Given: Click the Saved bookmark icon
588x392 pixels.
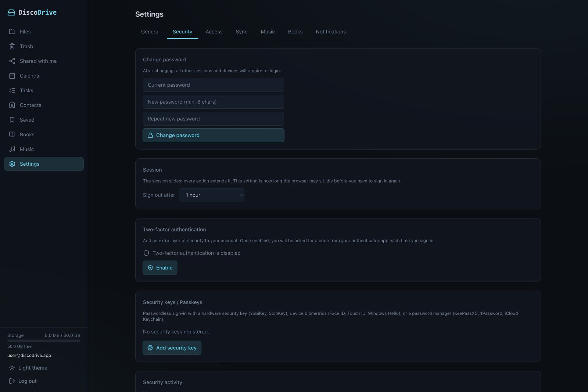Looking at the screenshot, I should [12, 120].
